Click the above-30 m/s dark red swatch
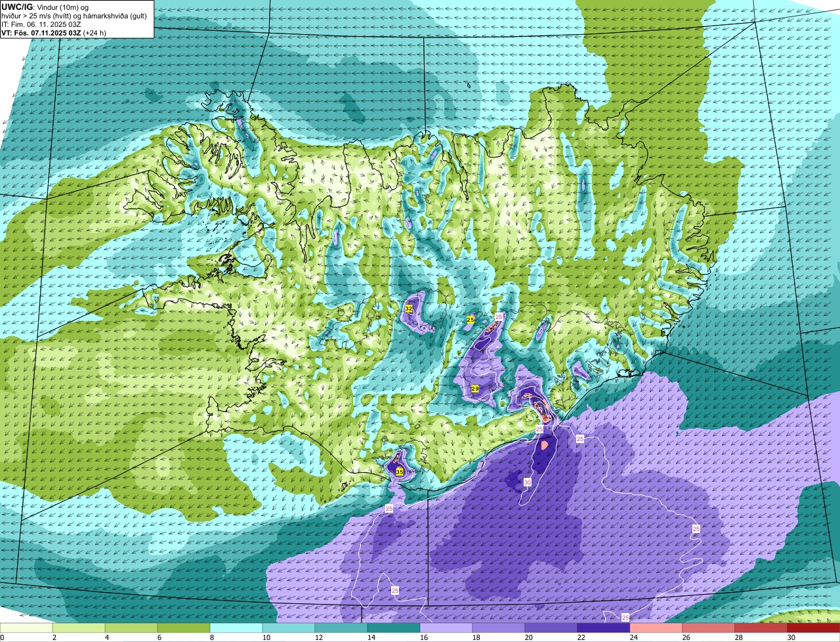The height and width of the screenshot is (642, 840). click(x=814, y=628)
